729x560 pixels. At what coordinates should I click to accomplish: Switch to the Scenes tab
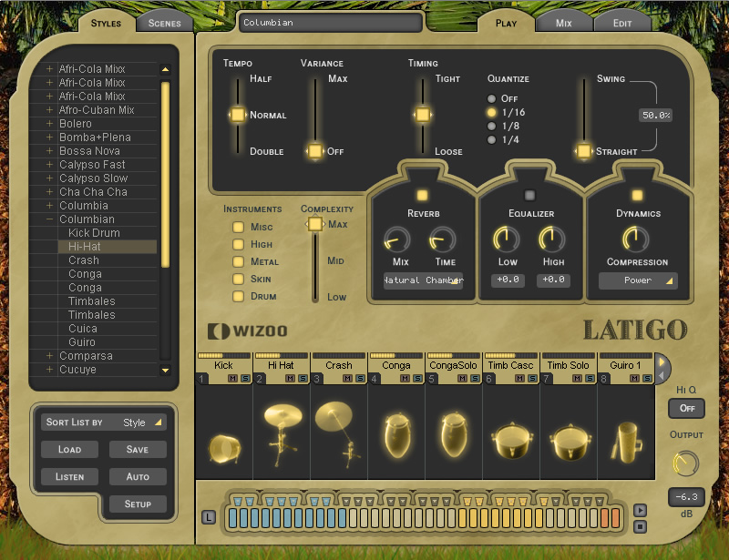tap(165, 23)
